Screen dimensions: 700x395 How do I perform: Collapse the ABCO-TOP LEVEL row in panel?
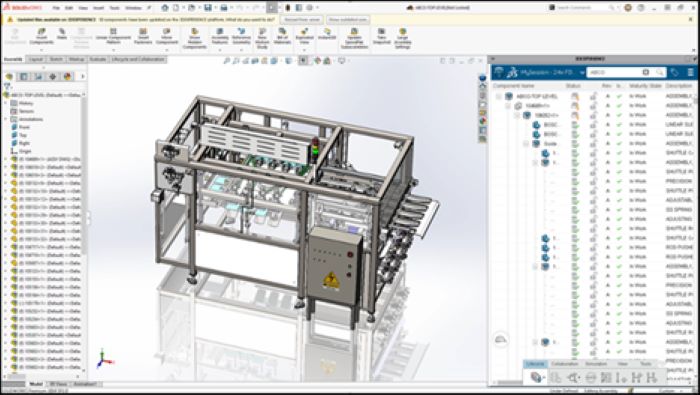coord(498,96)
